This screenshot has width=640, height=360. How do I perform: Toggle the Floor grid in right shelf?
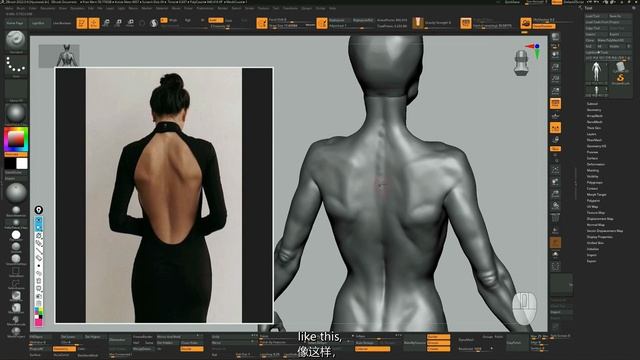[555, 116]
